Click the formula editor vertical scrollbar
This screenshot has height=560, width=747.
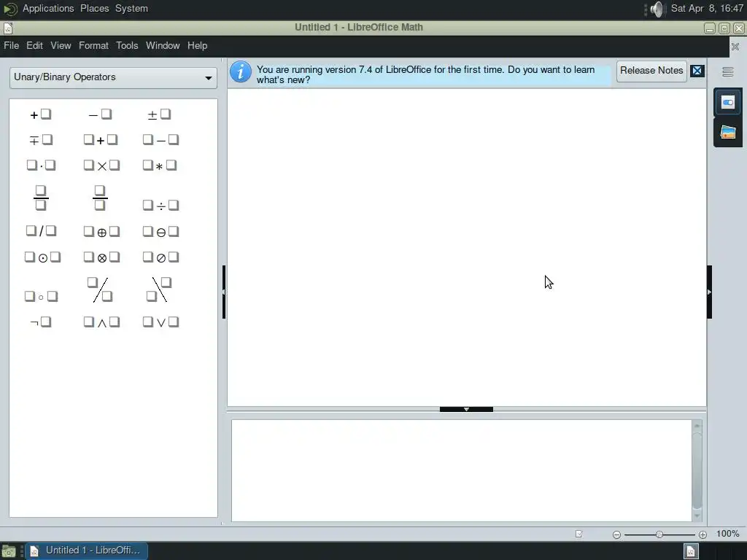[697, 470]
